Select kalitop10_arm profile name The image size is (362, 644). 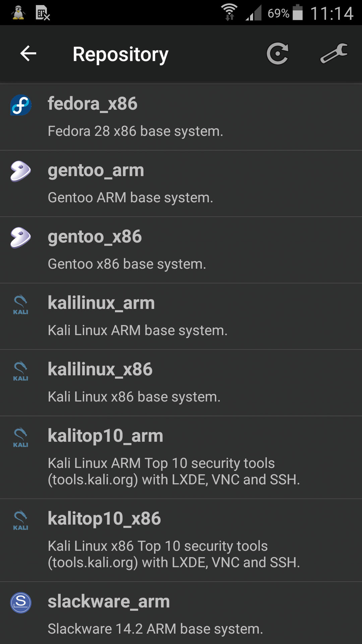click(106, 436)
